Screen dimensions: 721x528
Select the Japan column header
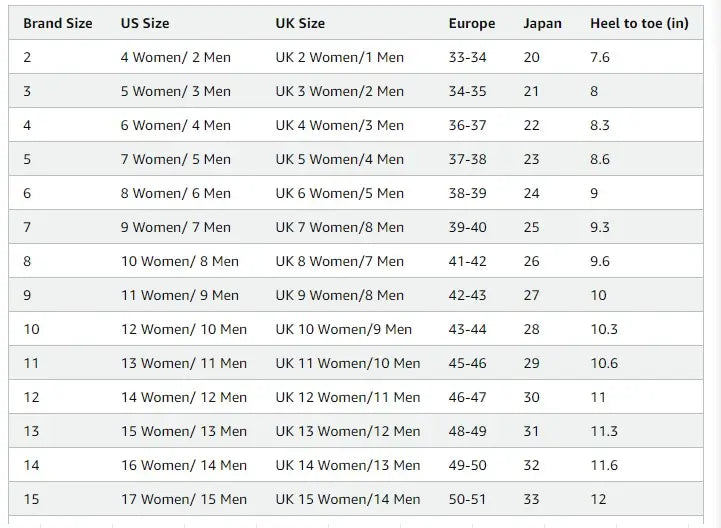pos(542,23)
